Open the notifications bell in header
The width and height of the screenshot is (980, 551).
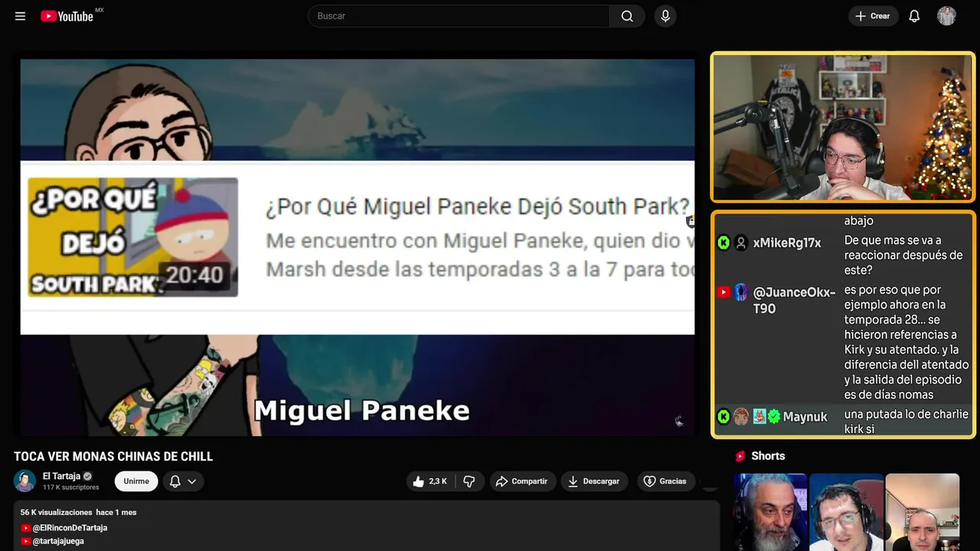click(x=914, y=16)
